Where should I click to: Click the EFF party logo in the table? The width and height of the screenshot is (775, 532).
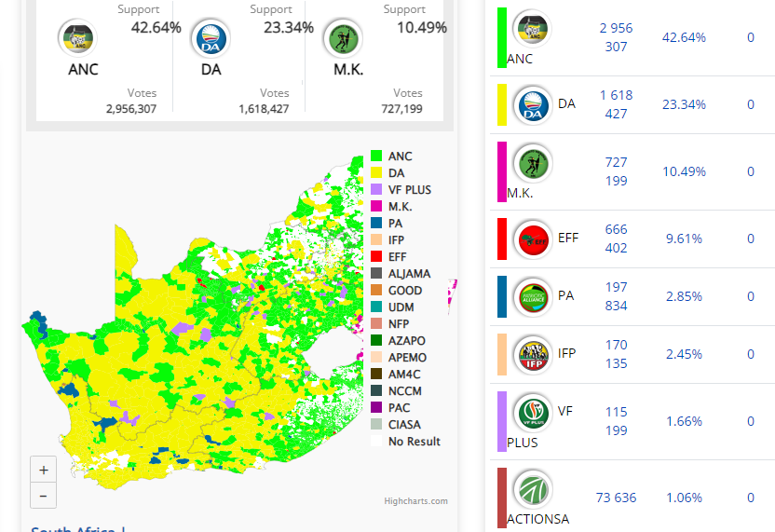coord(533,239)
